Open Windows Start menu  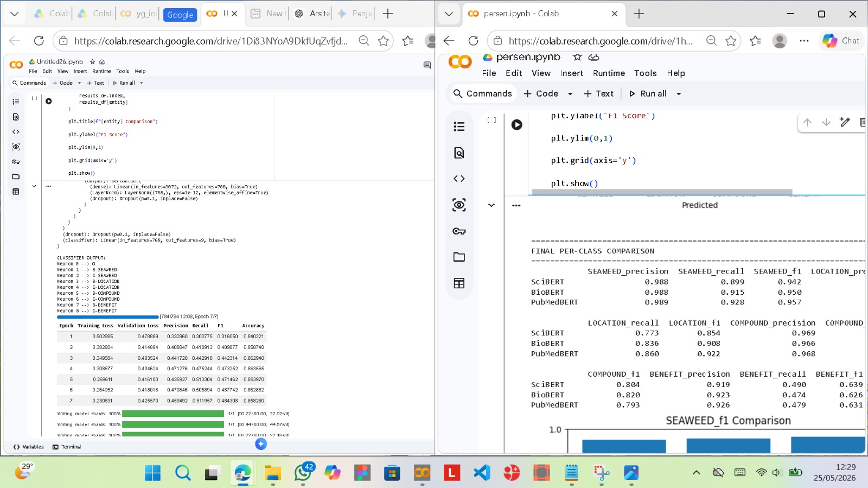point(152,473)
